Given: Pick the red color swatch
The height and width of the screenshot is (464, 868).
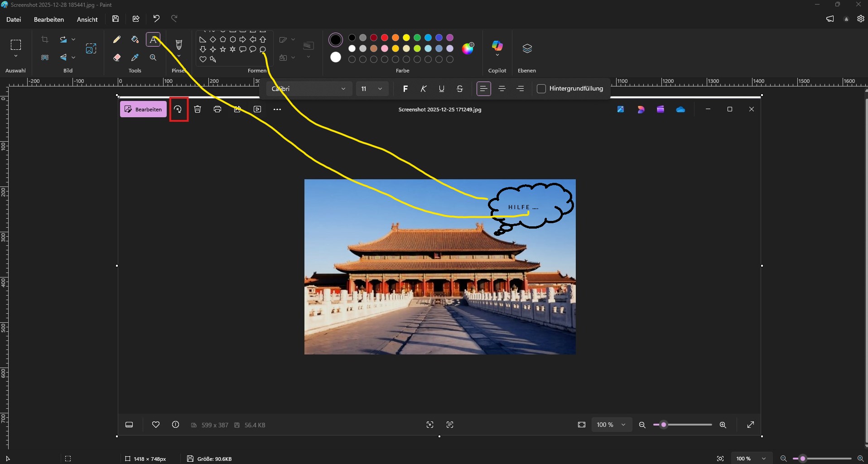Looking at the screenshot, I should click(385, 38).
